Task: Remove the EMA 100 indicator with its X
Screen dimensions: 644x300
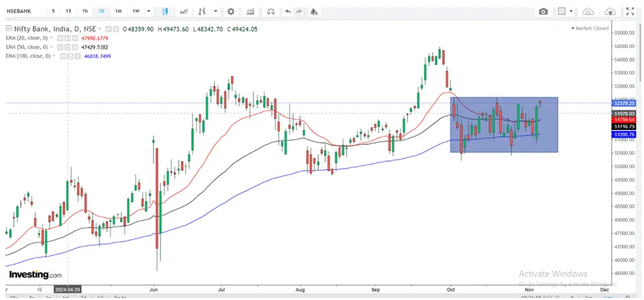Action: 78,56
